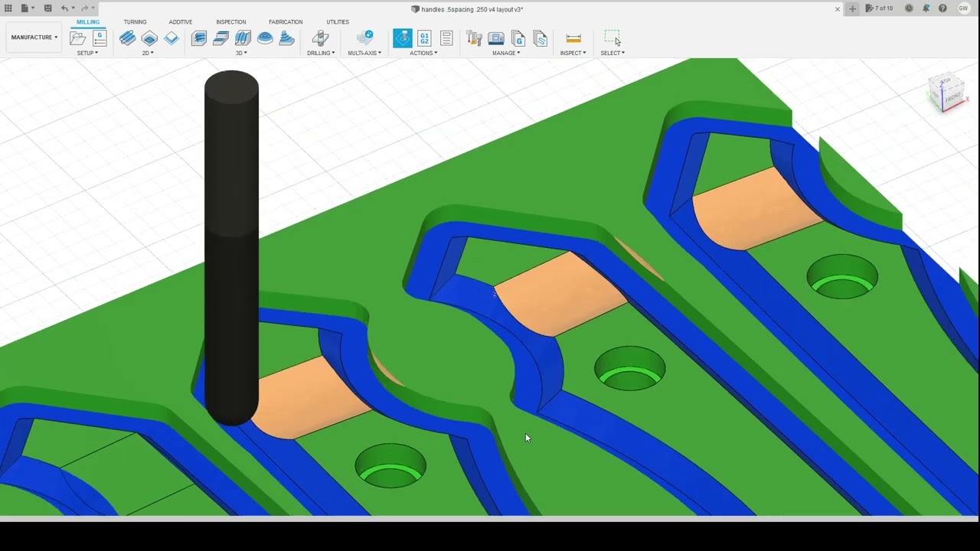Screen dimensions: 980x551
Task: Open the Help question mark icon
Action: coord(942,8)
